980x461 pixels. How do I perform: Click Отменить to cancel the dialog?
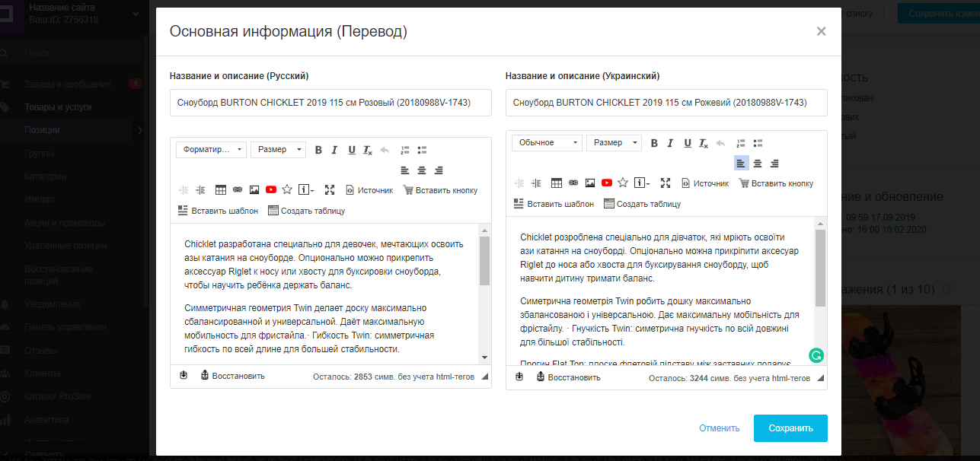720,428
